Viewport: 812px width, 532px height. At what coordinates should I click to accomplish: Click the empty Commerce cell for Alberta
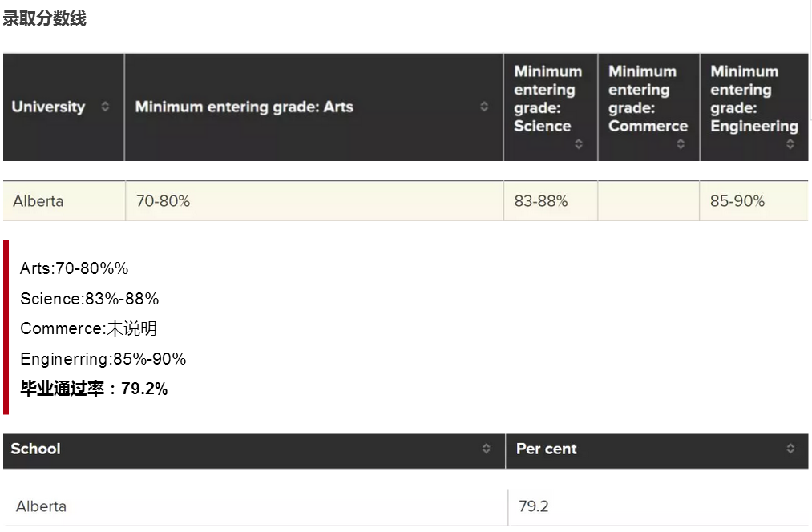[648, 201]
